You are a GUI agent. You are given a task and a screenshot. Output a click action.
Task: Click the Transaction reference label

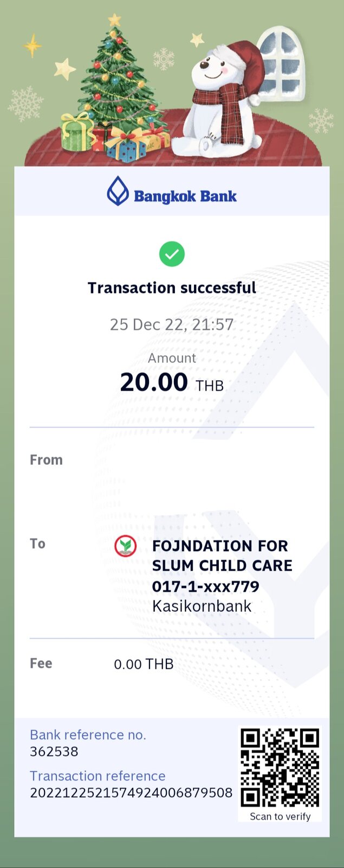pyautogui.click(x=98, y=776)
